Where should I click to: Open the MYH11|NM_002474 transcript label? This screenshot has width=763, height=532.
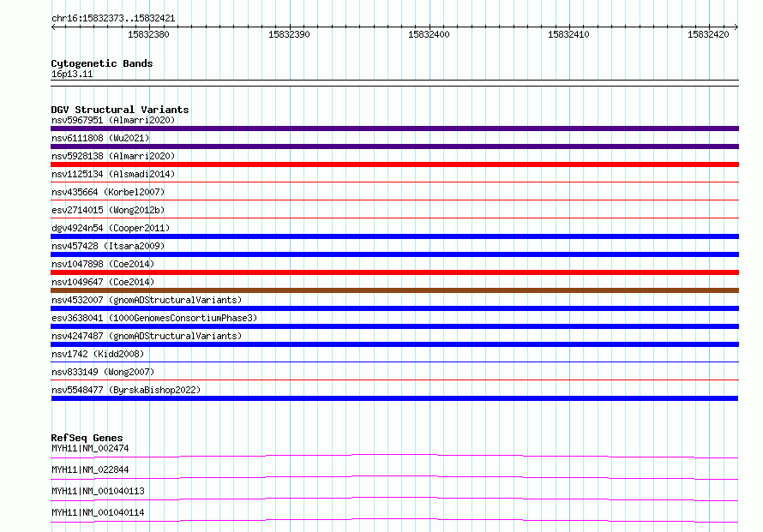pos(90,448)
